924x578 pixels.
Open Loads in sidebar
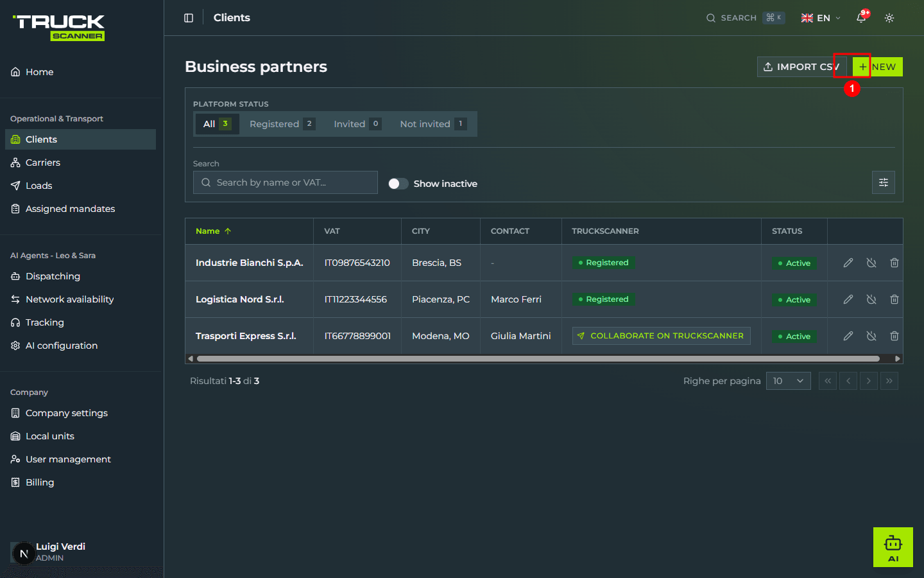point(80,186)
